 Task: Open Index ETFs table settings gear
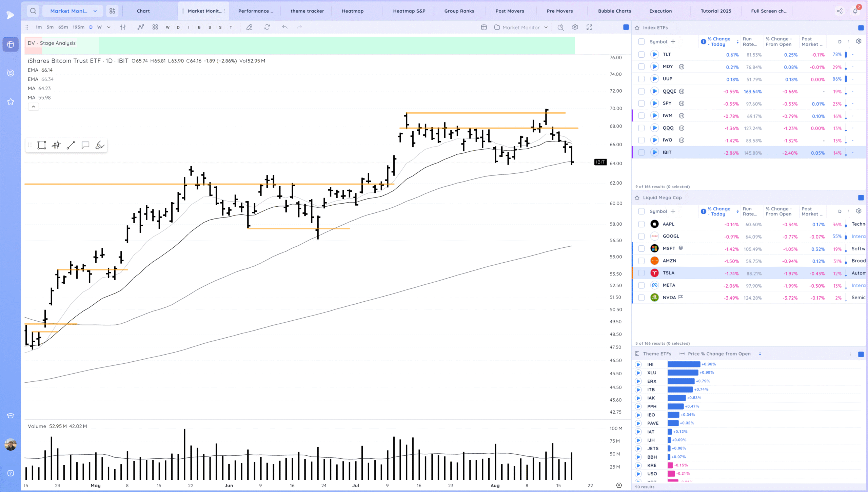(859, 41)
